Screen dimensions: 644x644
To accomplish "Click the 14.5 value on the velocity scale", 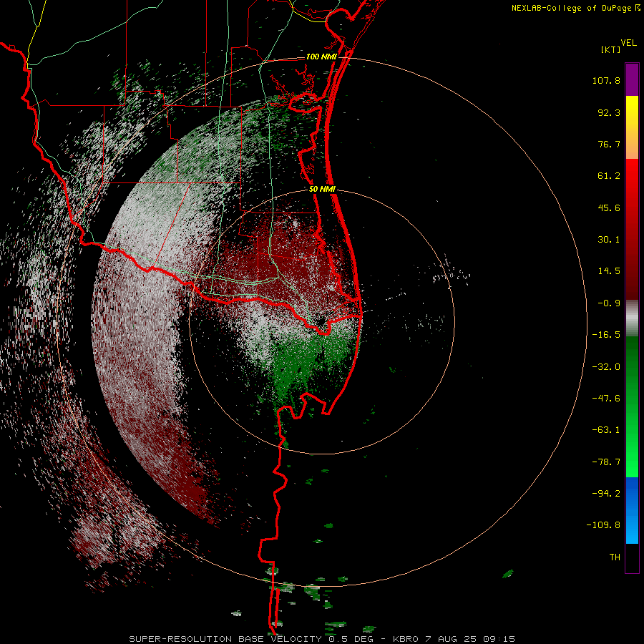I will click(609, 271).
